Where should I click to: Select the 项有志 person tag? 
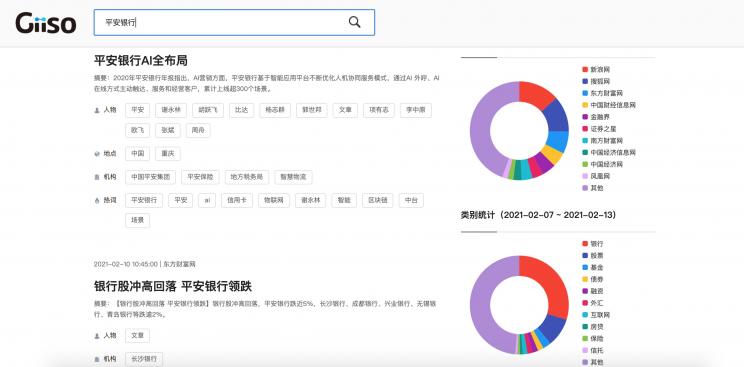click(x=379, y=110)
